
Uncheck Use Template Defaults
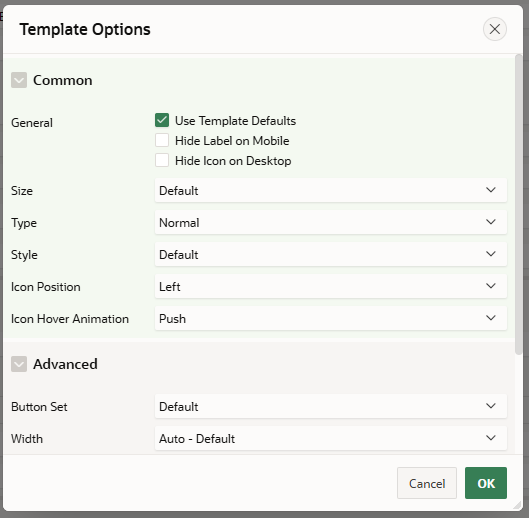(x=162, y=120)
